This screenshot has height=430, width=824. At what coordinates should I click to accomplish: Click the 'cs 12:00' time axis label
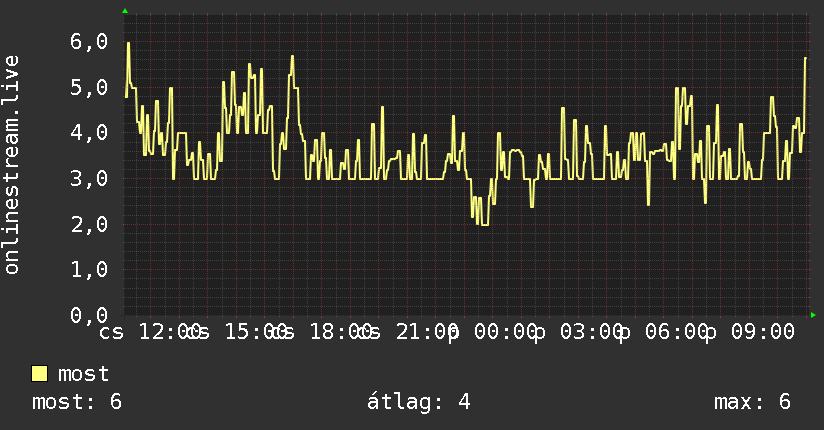click(x=148, y=332)
